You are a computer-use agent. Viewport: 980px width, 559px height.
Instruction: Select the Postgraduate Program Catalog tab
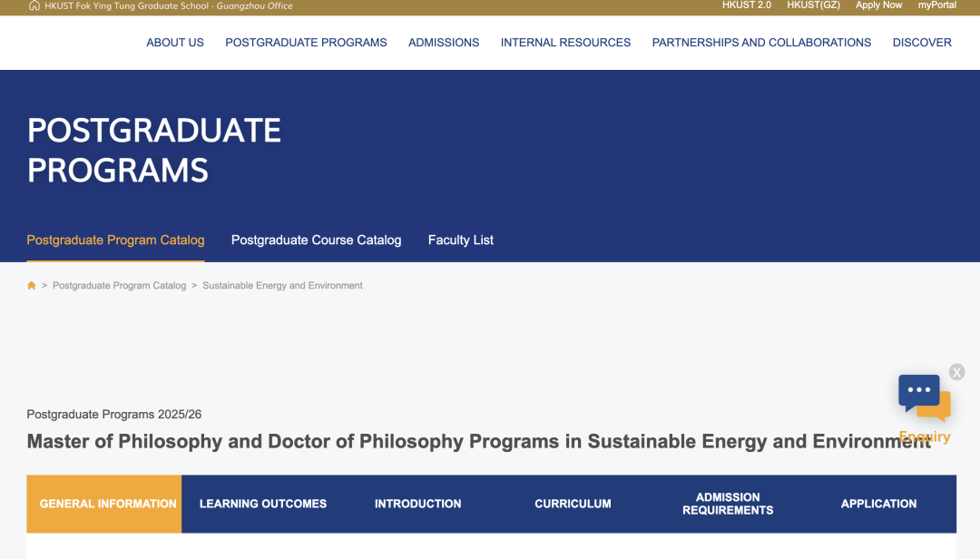(115, 240)
